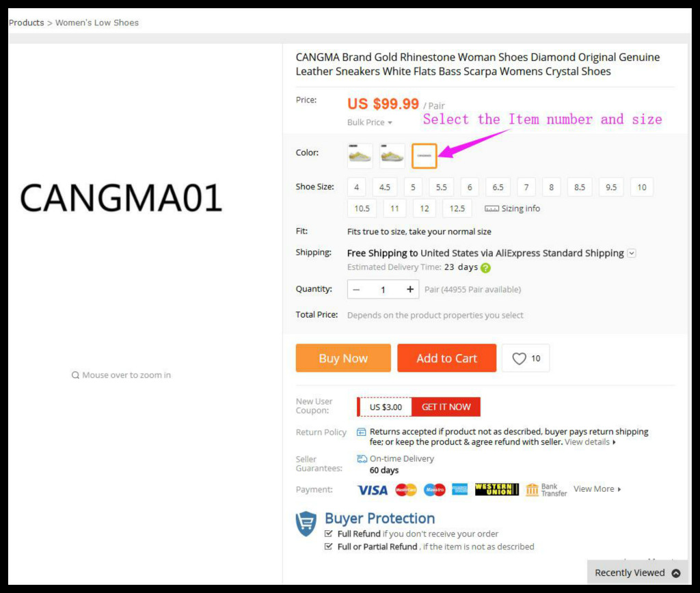The image size is (700, 593).
Task: Collapse Recently Viewed with the arrow icon
Action: coord(676,573)
